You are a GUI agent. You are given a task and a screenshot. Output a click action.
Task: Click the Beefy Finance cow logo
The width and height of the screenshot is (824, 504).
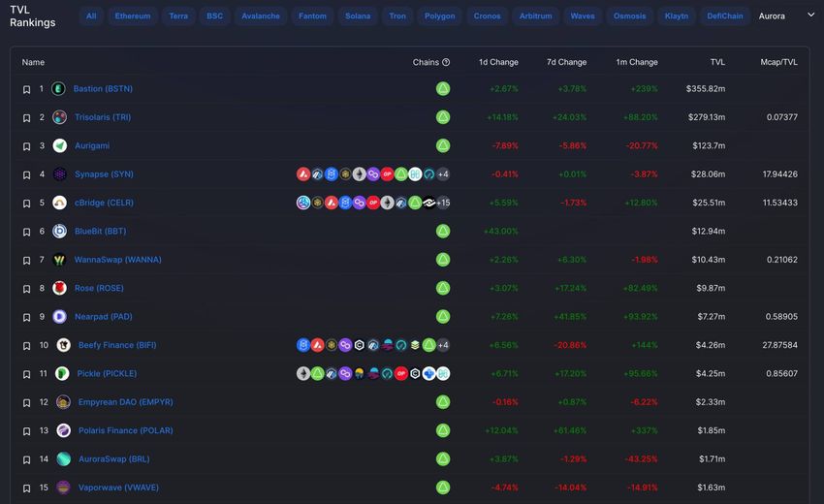(x=64, y=345)
